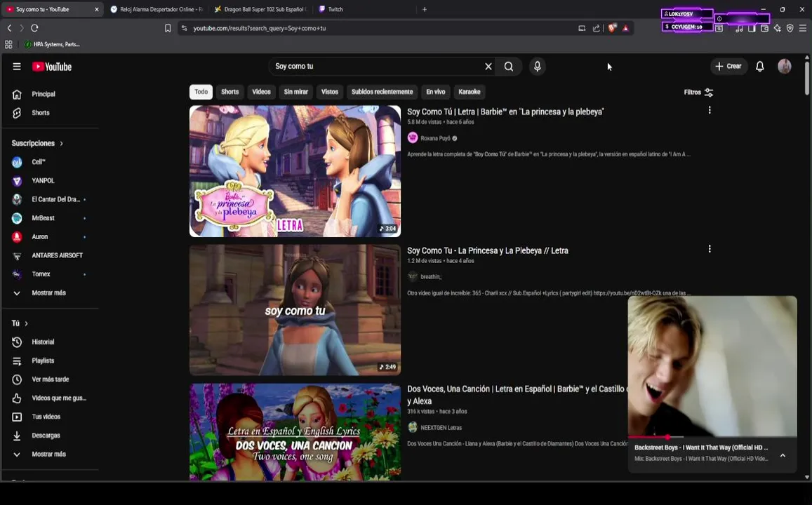Open the account avatar menu
Image resolution: width=812 pixels, height=505 pixels.
tap(785, 66)
